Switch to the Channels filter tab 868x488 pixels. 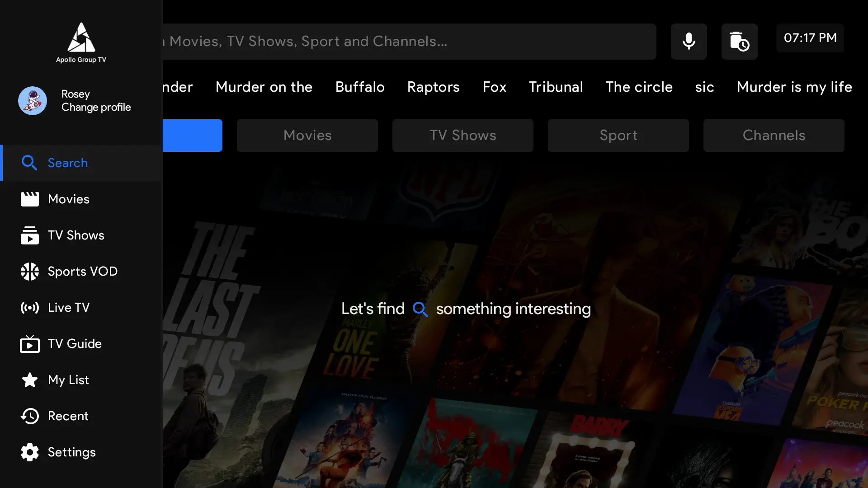[x=774, y=136]
